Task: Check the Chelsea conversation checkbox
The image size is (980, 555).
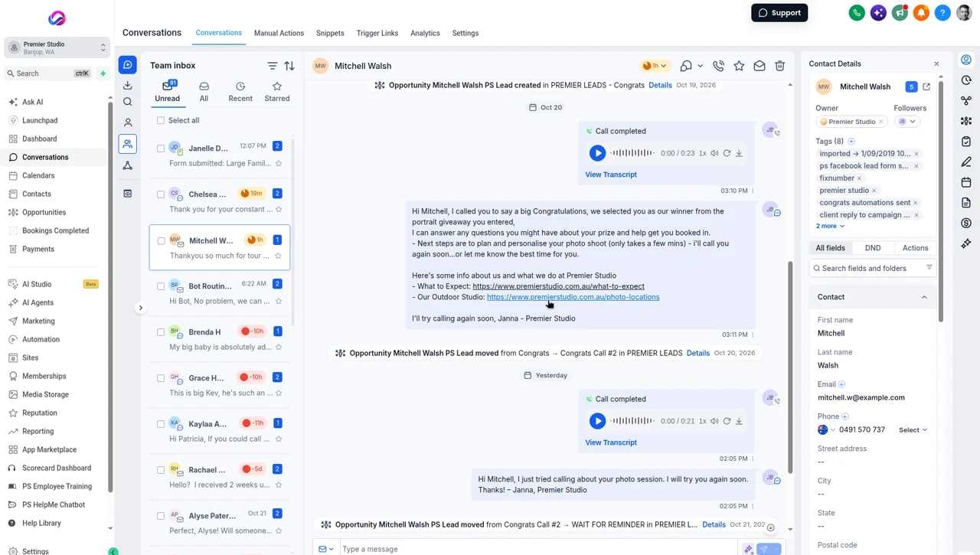Action: click(x=161, y=194)
